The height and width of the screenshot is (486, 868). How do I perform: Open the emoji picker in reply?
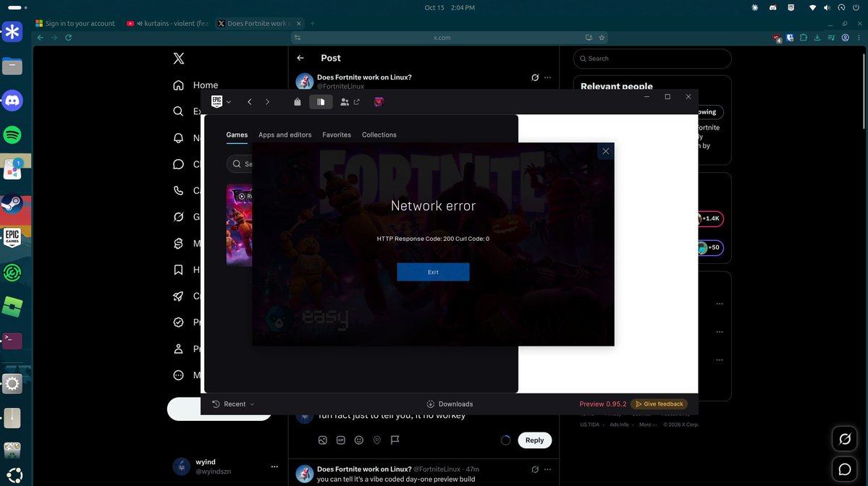[359, 440]
